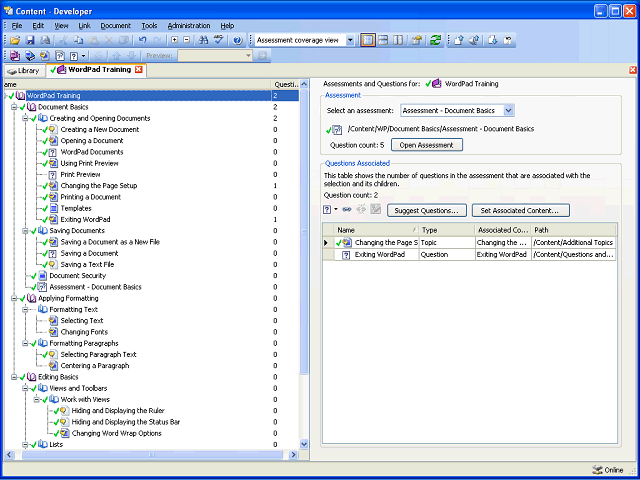This screenshot has height=480, width=640.
Task: Open the Link menu
Action: pyautogui.click(x=84, y=26)
